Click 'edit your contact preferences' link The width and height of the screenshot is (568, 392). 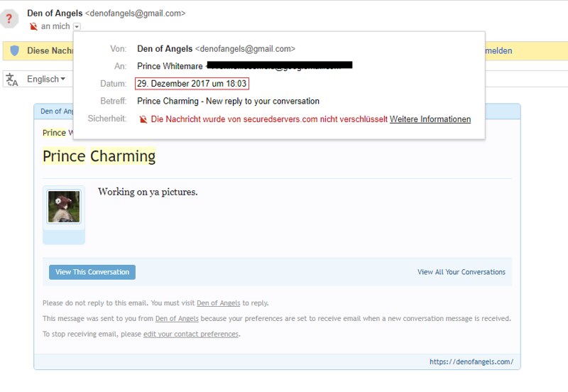[191, 334]
